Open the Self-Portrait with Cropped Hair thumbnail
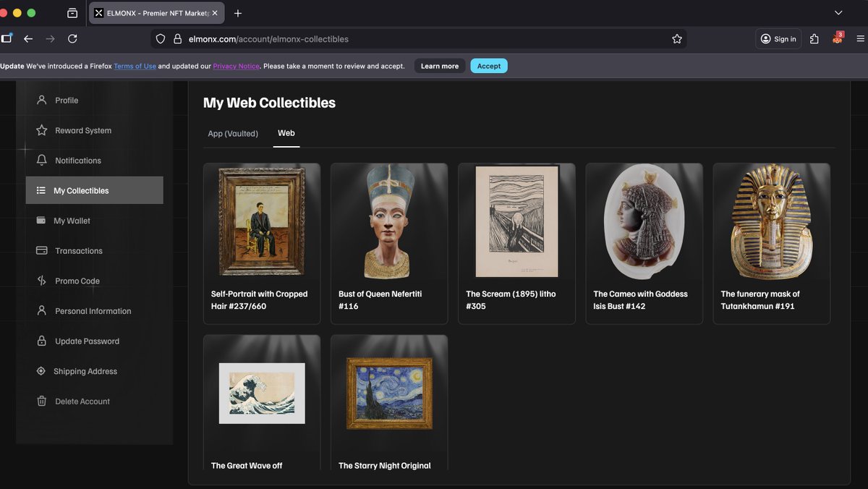 [x=262, y=221]
